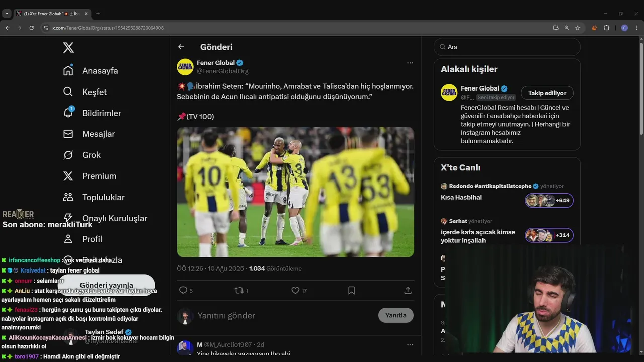Viewport: 644px width, 362px height.
Task: Click the Grok logo icon
Action: pos(68,155)
